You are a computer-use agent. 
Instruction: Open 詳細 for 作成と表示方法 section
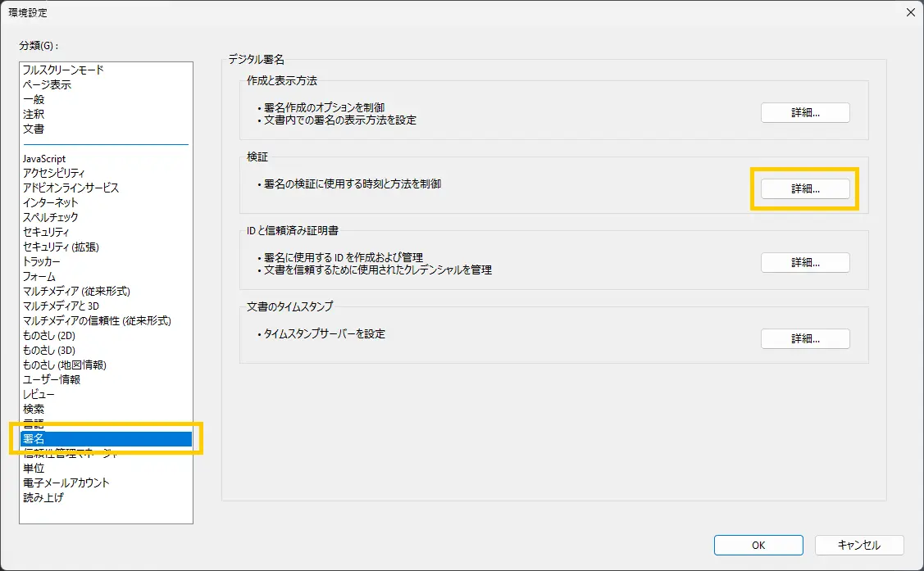pos(804,113)
